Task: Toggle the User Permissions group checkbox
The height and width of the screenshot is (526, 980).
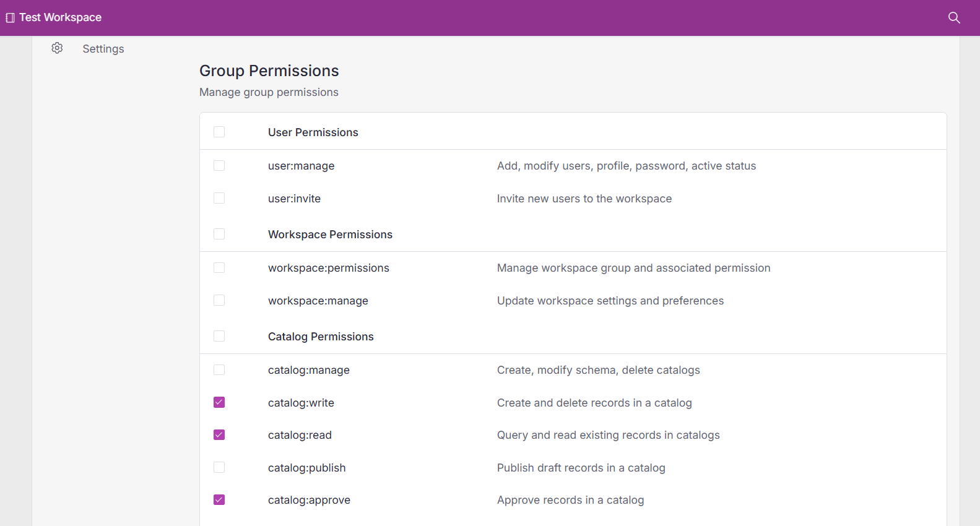Action: [x=219, y=132]
